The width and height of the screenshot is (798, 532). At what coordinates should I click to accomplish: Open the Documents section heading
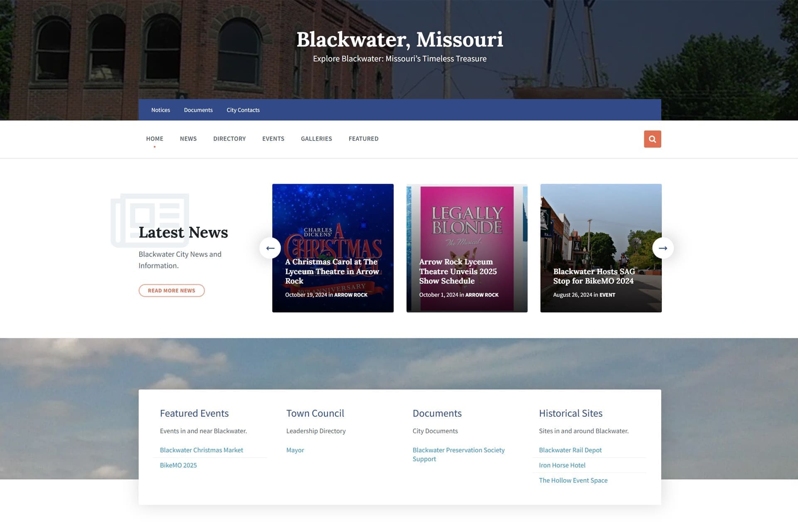coord(437,413)
